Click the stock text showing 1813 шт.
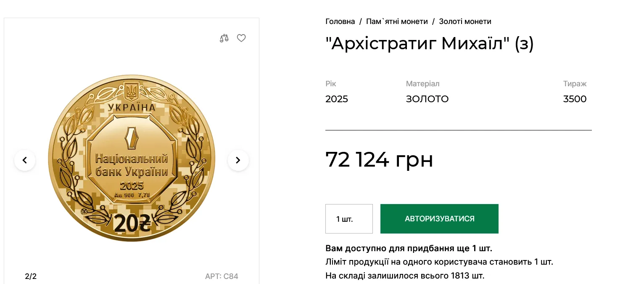The height and width of the screenshot is (284, 644). (x=404, y=276)
